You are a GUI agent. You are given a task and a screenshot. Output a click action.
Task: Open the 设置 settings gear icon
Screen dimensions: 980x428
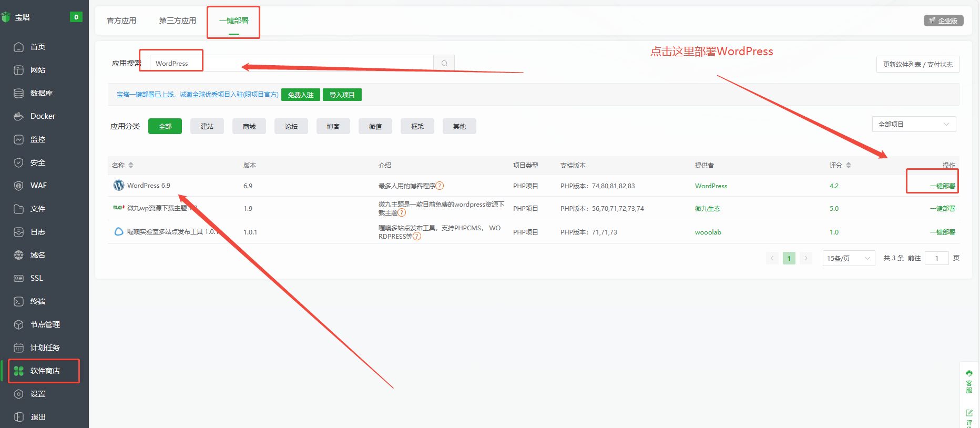(18, 394)
